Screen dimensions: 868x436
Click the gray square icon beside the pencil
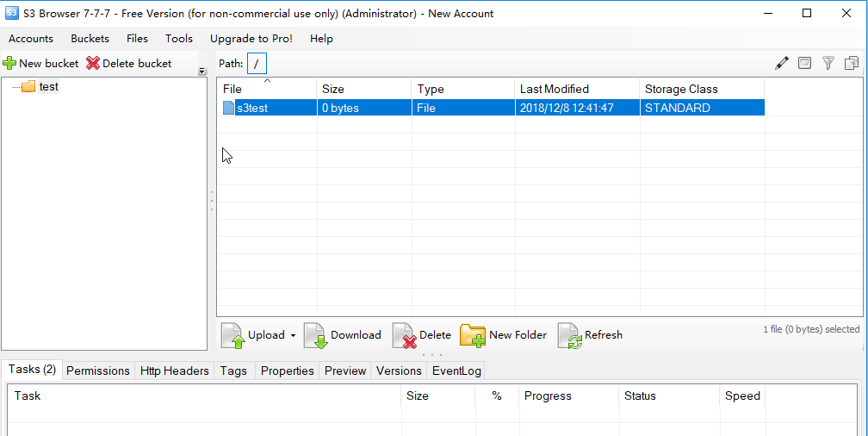pyautogui.click(x=804, y=63)
